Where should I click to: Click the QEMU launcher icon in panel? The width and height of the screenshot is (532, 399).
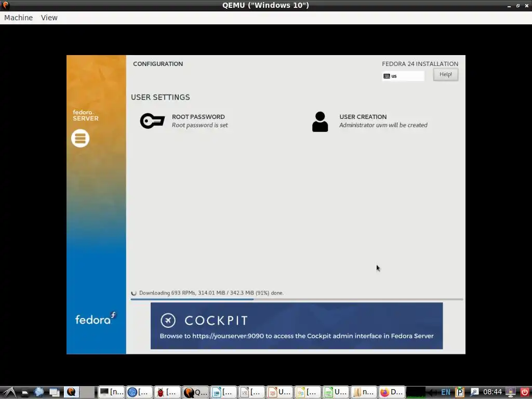(x=72, y=392)
